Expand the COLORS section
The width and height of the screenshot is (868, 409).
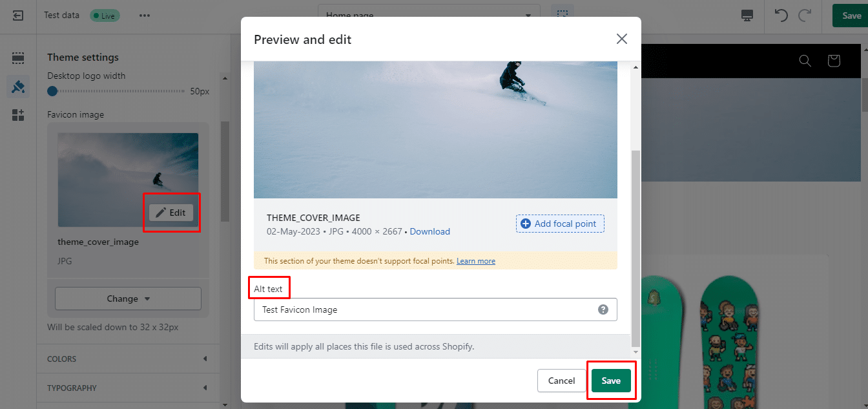[128, 359]
